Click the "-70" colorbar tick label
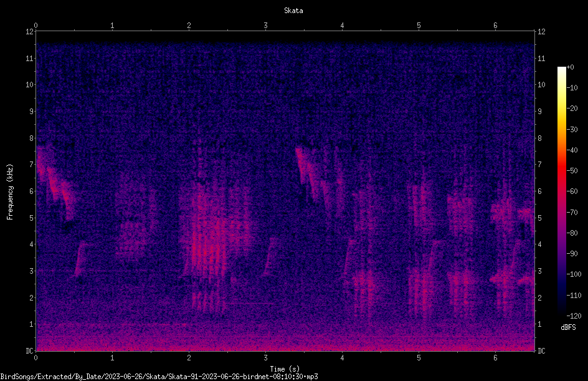588x381 pixels. tap(572, 213)
